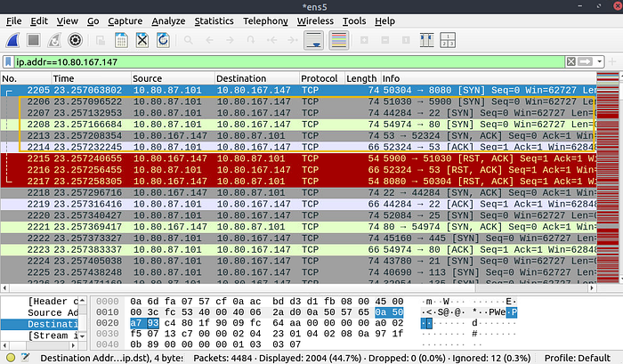Image resolution: width=623 pixels, height=364 pixels.
Task: Sort by the Protocol column header
Action: tap(321, 78)
